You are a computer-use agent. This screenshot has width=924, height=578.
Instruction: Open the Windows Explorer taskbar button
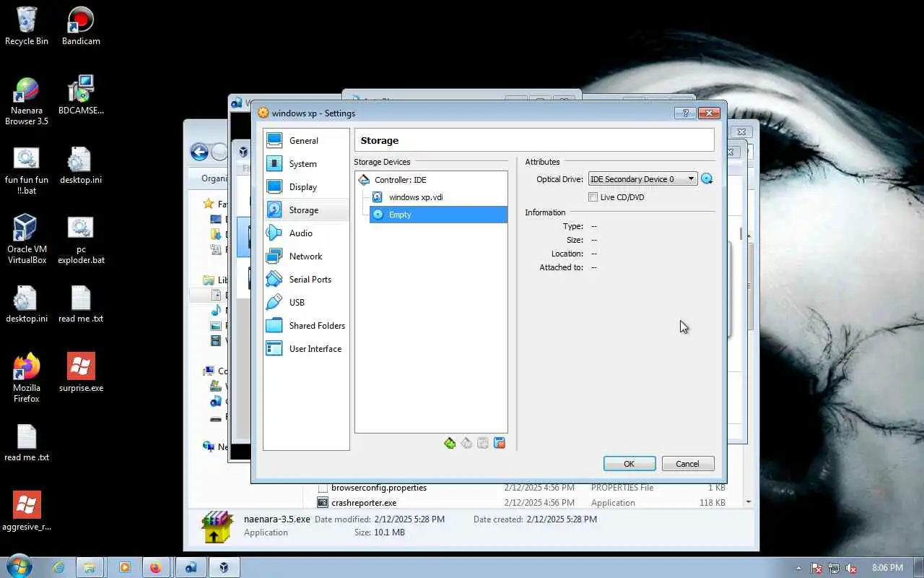tap(89, 568)
